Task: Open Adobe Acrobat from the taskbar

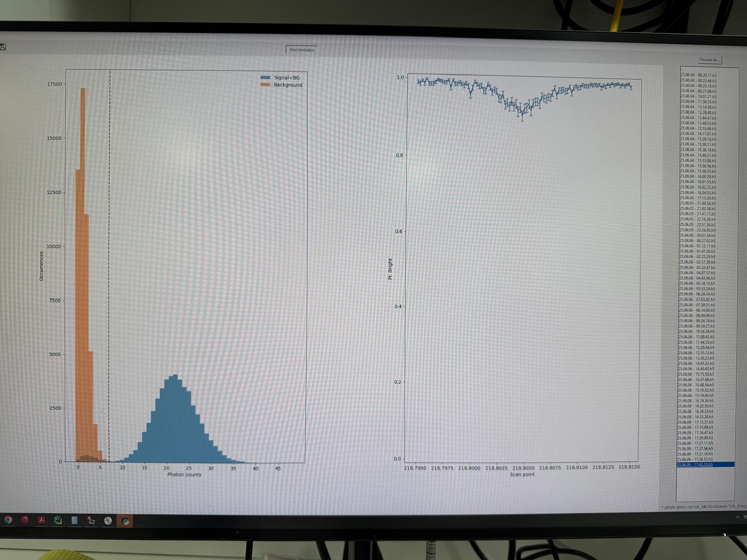Action: [42, 520]
